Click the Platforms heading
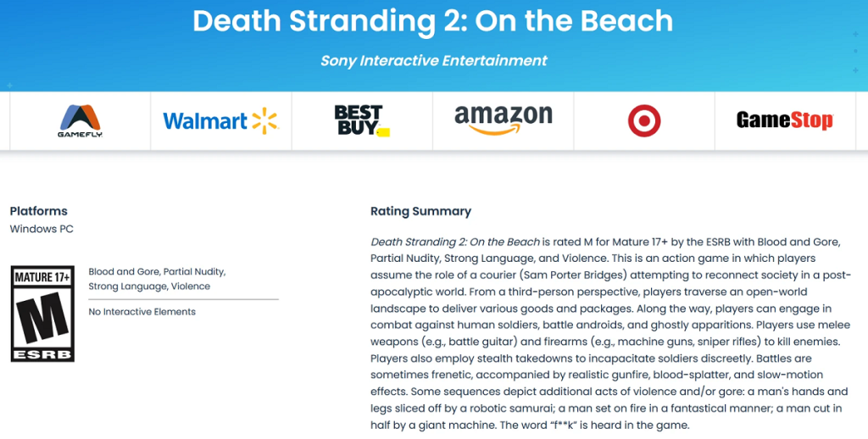Image resolution: width=868 pixels, height=439 pixels. (x=38, y=211)
